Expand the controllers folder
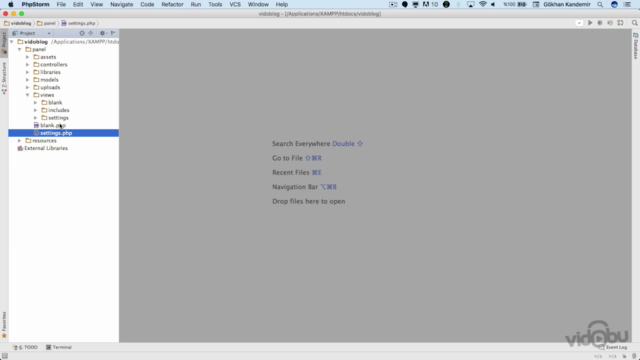Image resolution: width=640 pixels, height=360 pixels. [x=28, y=64]
